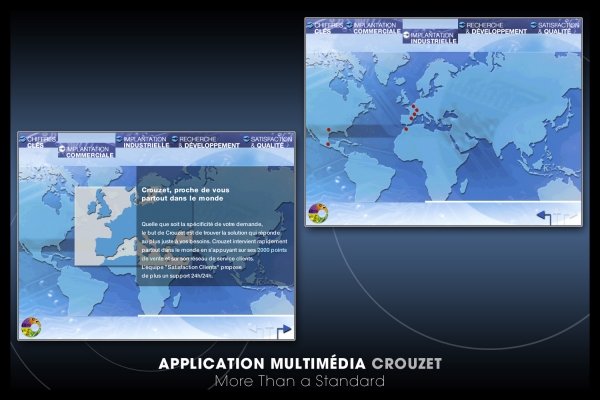Open Implantation Industrielle tab in left screen
The width and height of the screenshot is (600, 400).
146,142
